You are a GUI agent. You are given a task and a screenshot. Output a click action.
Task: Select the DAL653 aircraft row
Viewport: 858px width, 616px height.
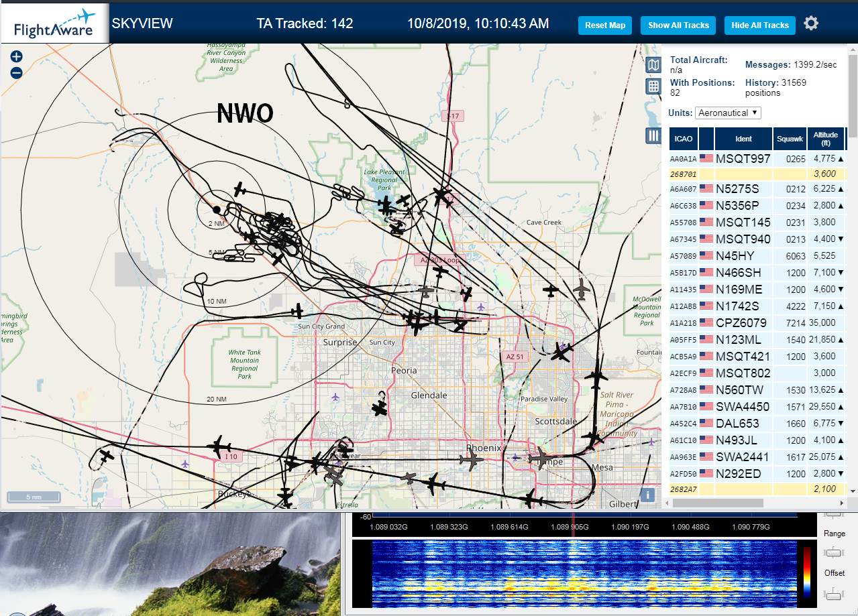[758, 424]
